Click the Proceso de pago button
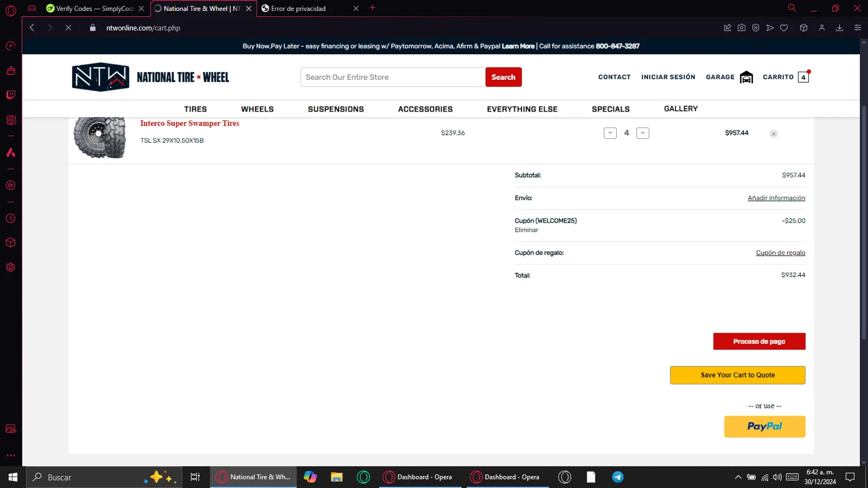This screenshot has height=488, width=868. [759, 341]
